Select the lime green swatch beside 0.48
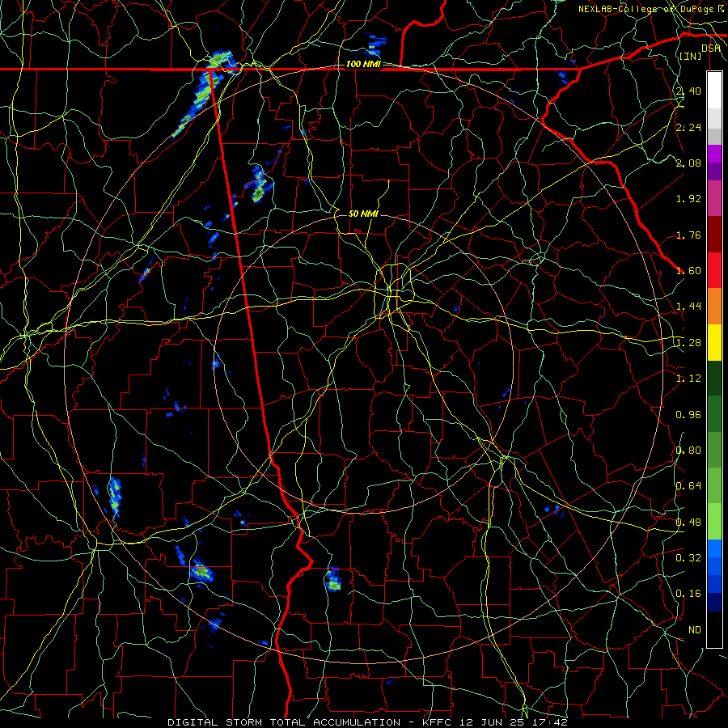The height and width of the screenshot is (728, 728). pyautogui.click(x=714, y=522)
